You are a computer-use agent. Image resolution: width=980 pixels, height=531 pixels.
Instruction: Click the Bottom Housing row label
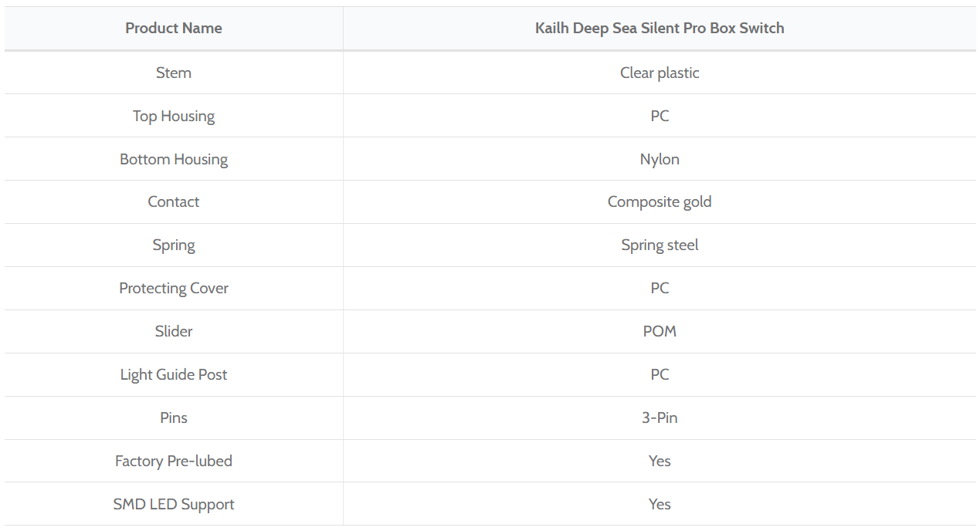pyautogui.click(x=174, y=159)
